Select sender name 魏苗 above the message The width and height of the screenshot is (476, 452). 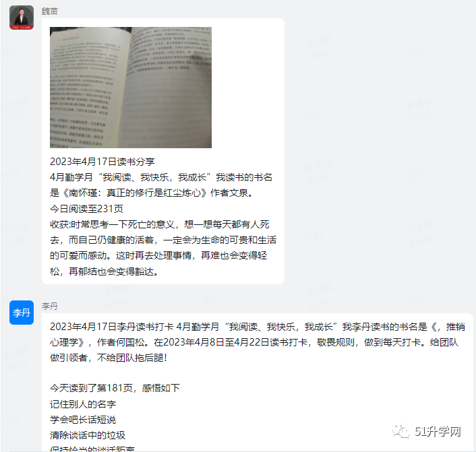click(x=49, y=11)
